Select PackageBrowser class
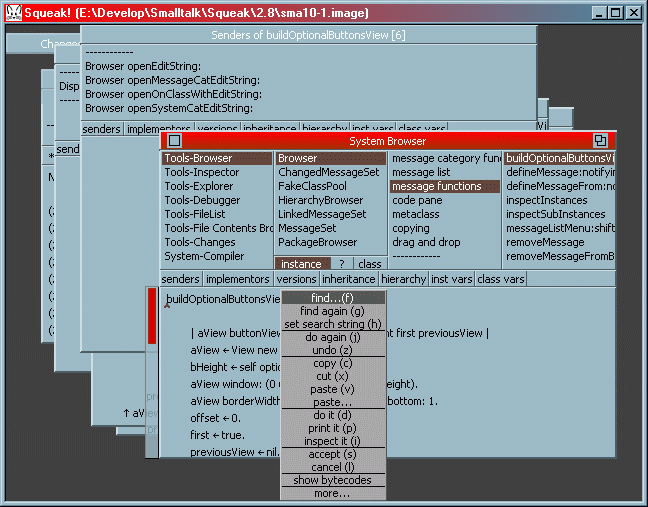 click(x=331, y=242)
